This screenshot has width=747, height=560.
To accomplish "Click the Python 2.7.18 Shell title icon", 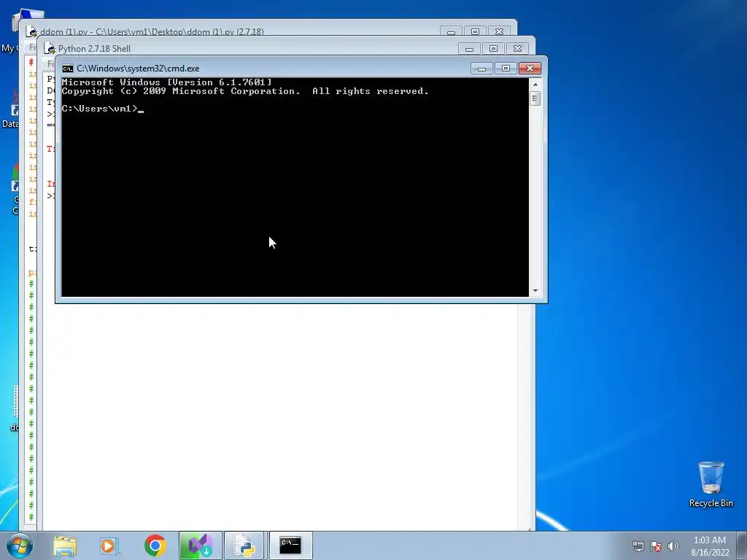I will 50,49.
